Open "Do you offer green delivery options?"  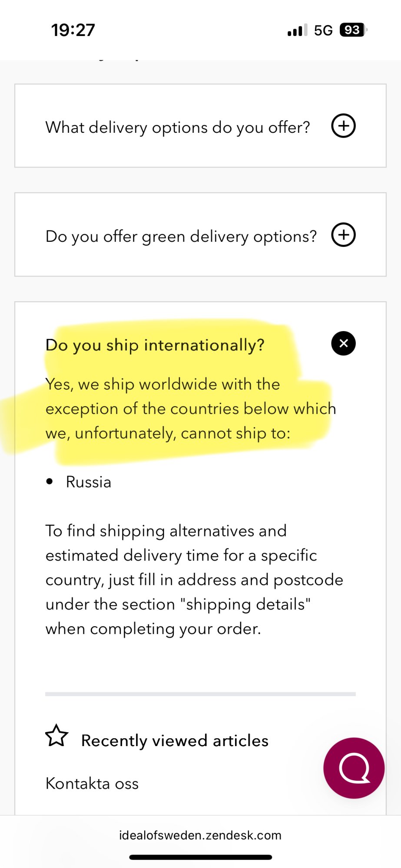(181, 237)
